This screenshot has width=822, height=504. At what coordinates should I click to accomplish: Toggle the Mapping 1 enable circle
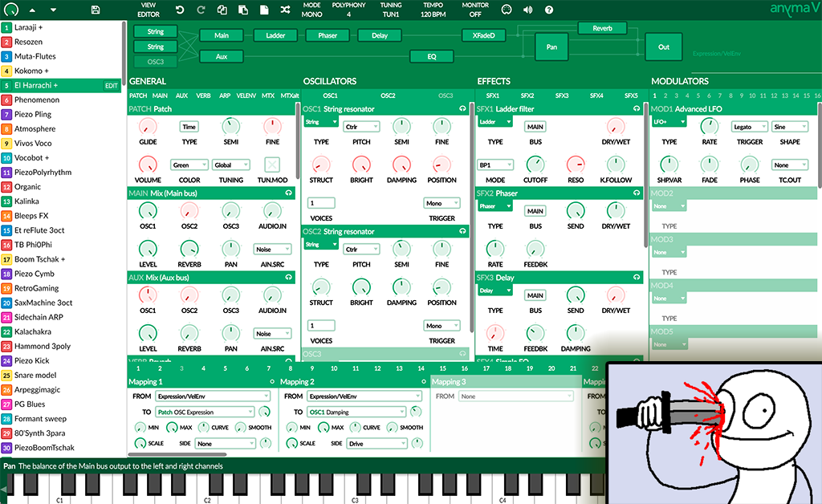point(272,382)
